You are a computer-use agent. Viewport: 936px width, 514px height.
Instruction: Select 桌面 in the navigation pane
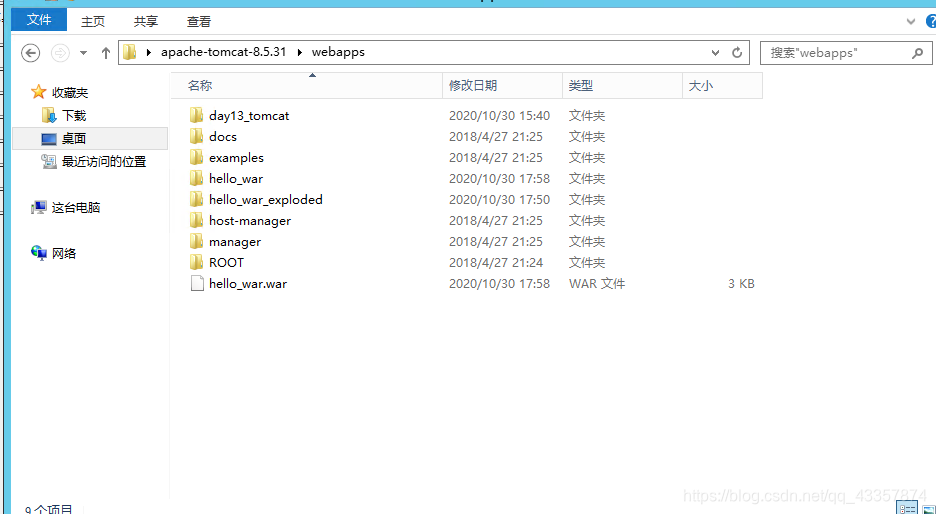pos(74,138)
